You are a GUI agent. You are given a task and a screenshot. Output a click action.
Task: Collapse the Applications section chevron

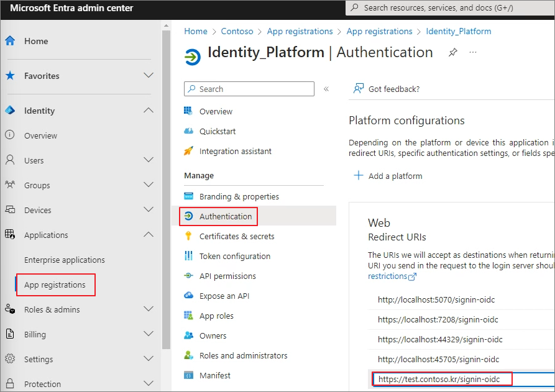pyautogui.click(x=149, y=234)
